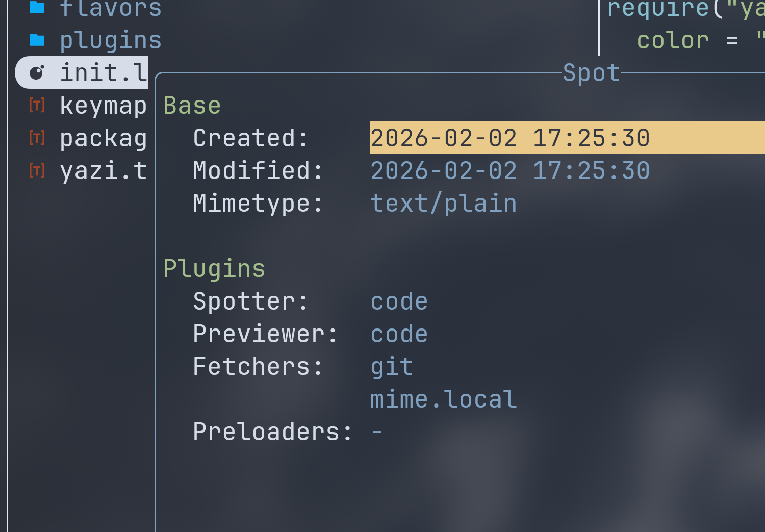765x532 pixels.
Task: Click the text/plain mimetype value
Action: [x=443, y=204]
